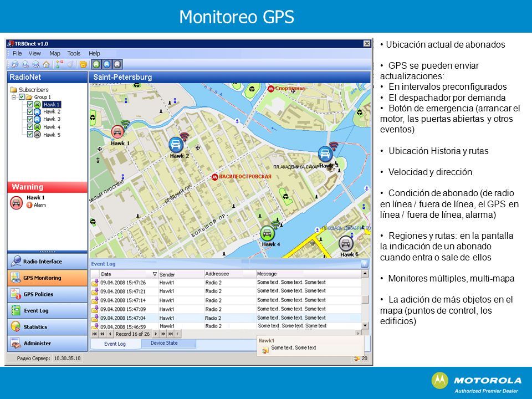Open the Event Log navigation section
This screenshot has width=532, height=399.
[47, 310]
